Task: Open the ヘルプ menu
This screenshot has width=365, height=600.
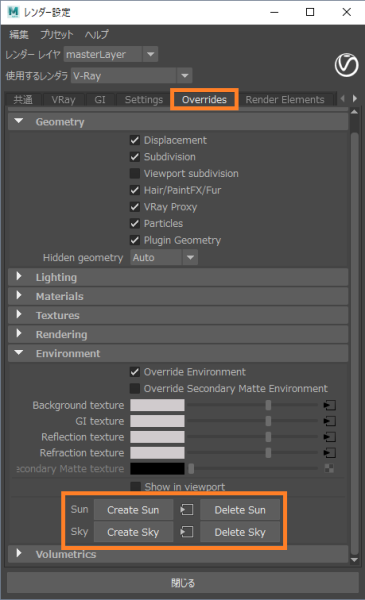Action: (x=97, y=34)
